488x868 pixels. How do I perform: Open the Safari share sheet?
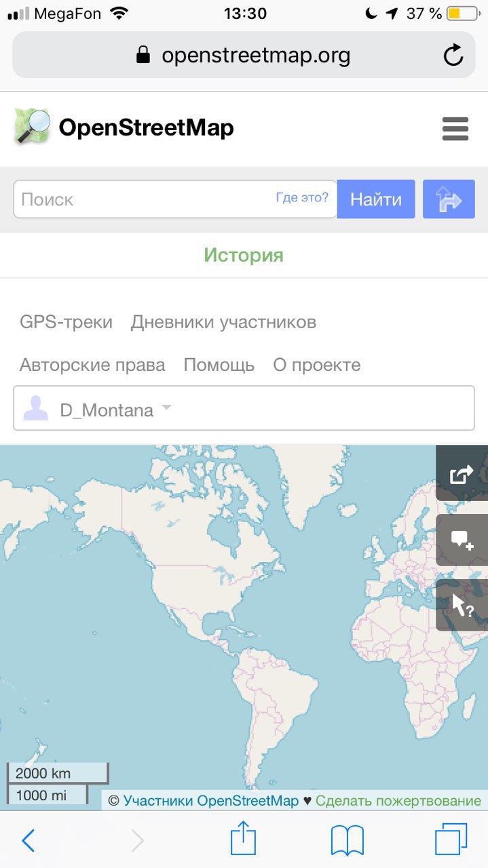click(243, 839)
